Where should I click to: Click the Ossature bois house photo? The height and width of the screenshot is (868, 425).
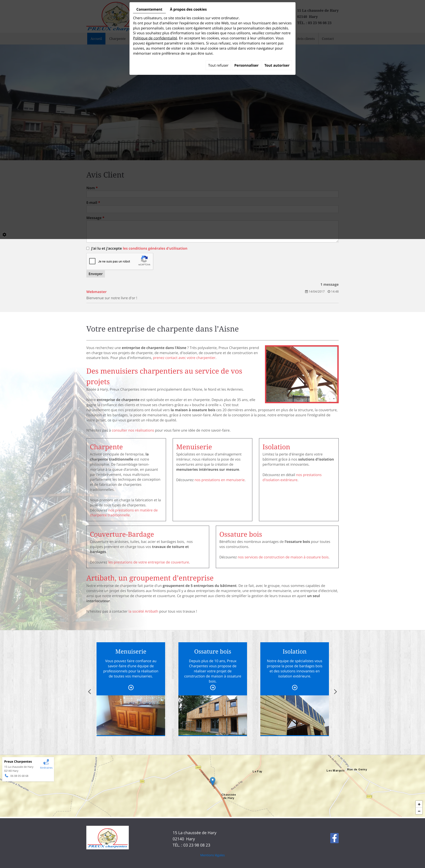pyautogui.click(x=213, y=715)
